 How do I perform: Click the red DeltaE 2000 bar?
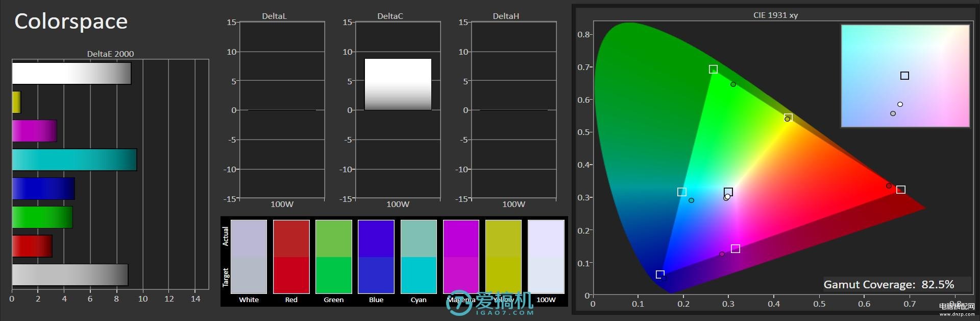click(x=32, y=246)
